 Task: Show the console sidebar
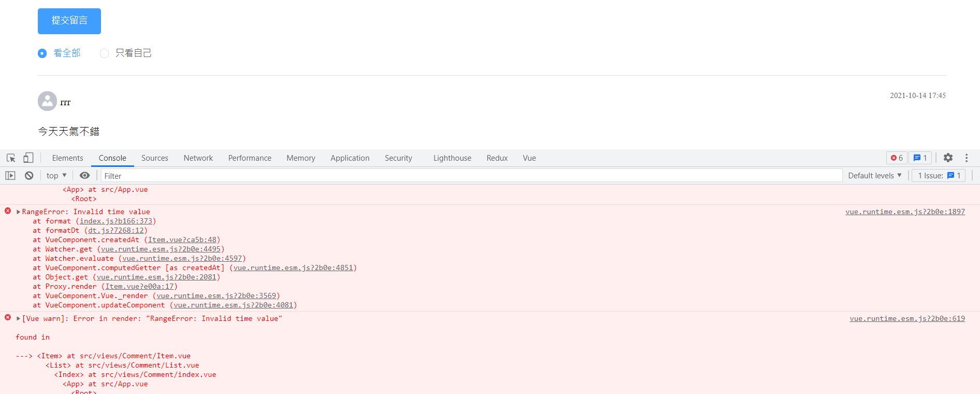pyautogui.click(x=10, y=176)
